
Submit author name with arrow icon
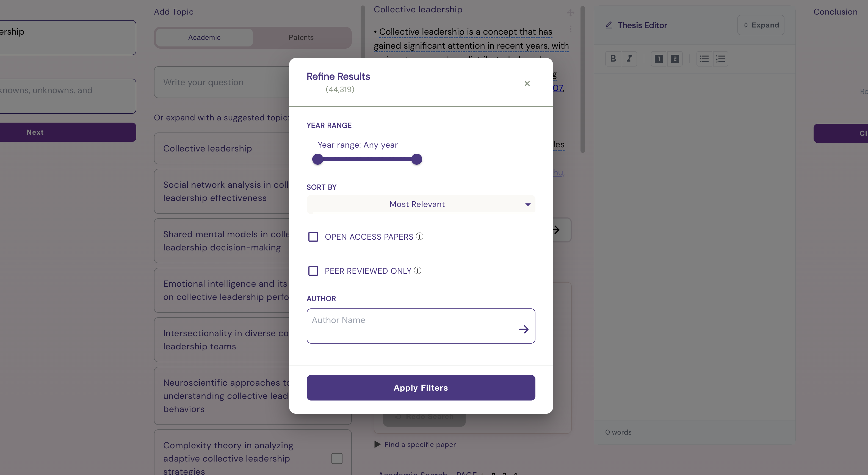[x=524, y=329]
